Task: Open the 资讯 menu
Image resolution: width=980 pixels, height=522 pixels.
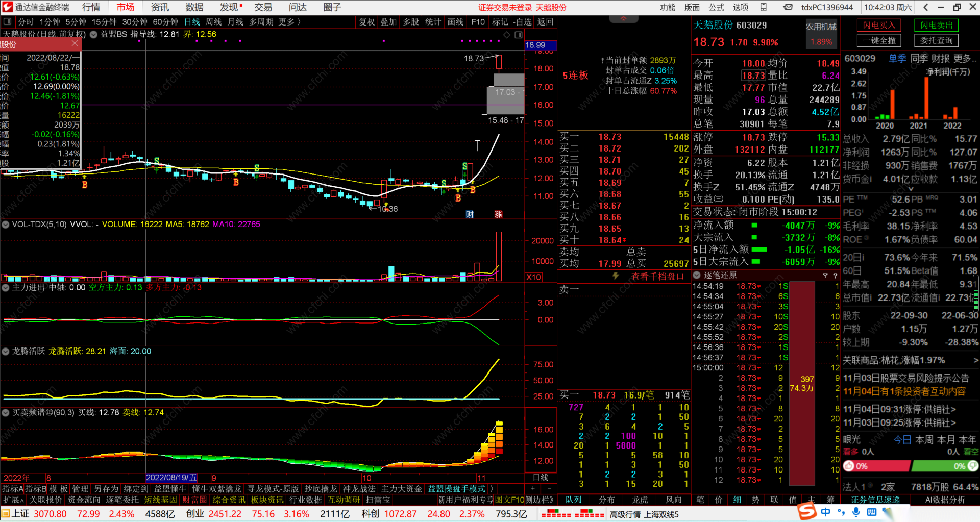Action: click(x=160, y=7)
